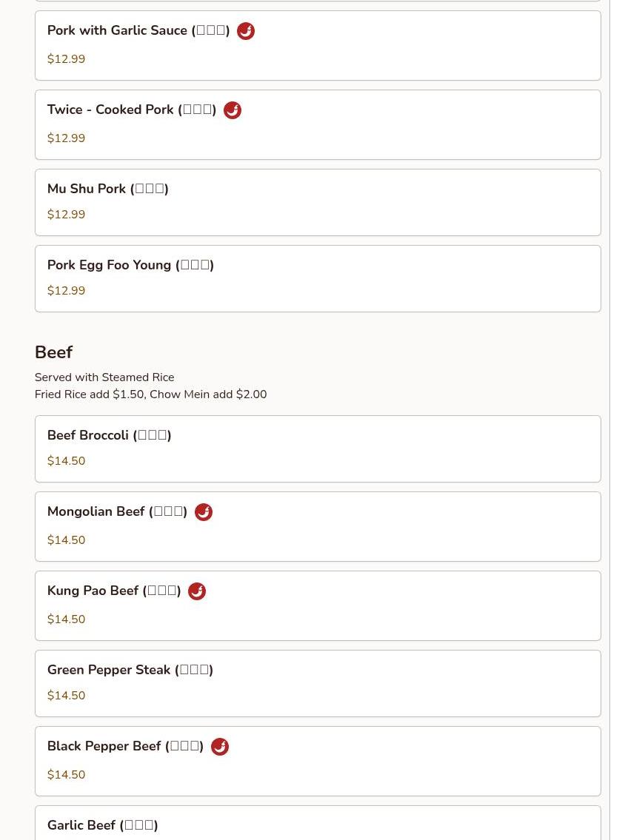Click spicy pepper icon beside Twice-Cooked Pork
The image size is (625, 840).
(x=233, y=110)
